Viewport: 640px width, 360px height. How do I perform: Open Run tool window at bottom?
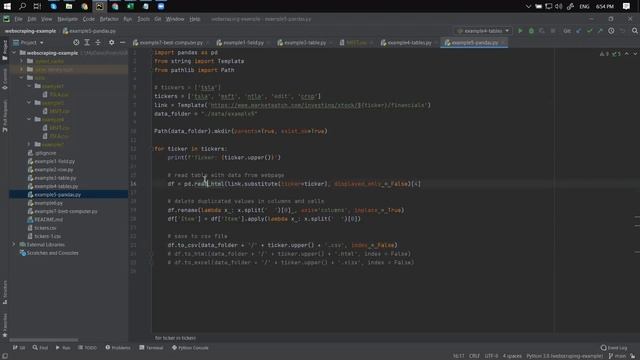[63, 348]
